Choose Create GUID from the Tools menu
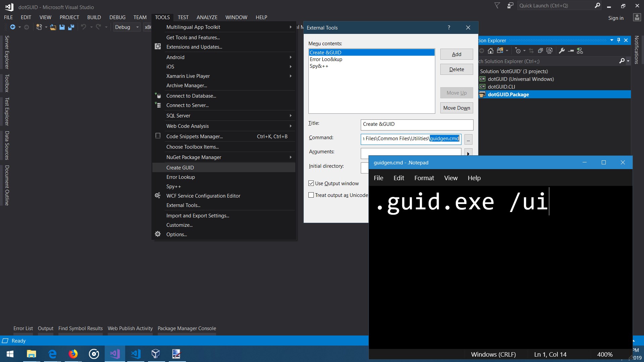 click(224, 167)
